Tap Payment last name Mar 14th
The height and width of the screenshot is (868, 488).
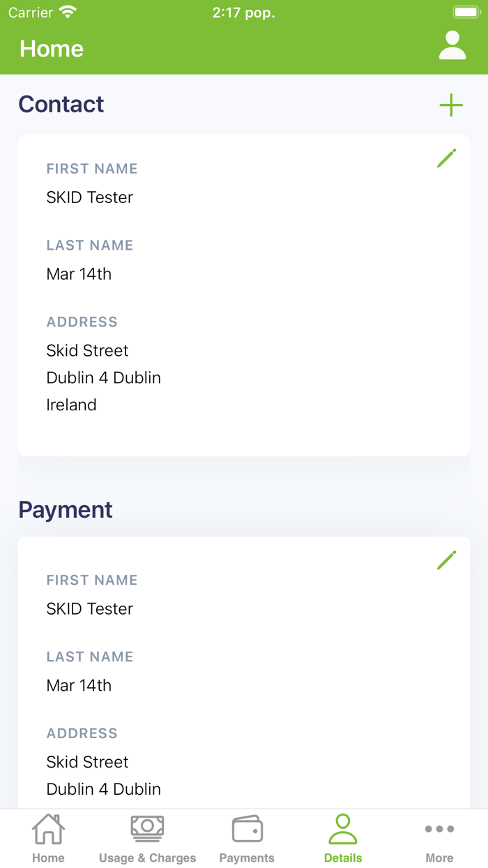(79, 686)
